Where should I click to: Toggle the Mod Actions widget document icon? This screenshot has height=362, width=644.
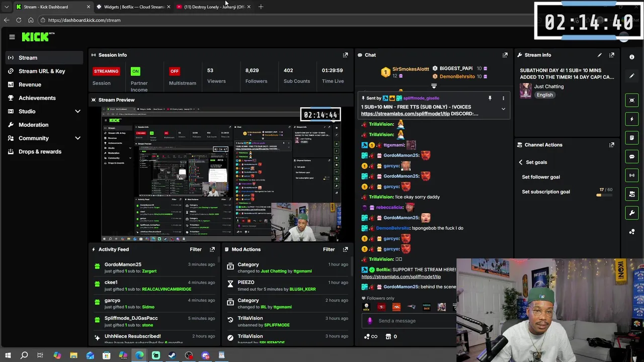tap(632, 138)
